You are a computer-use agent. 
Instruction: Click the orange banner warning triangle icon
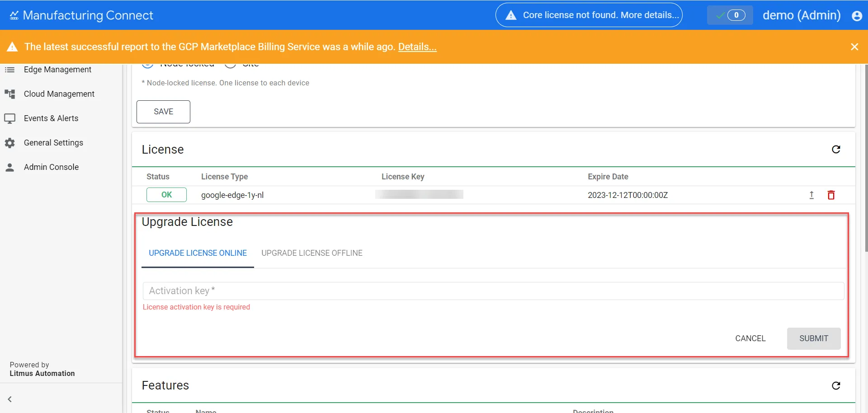tap(12, 47)
